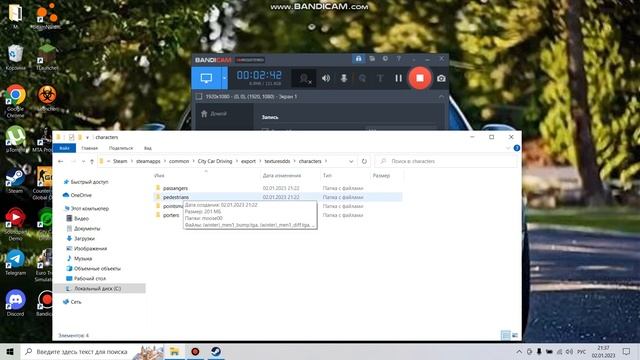640x360 pixels.
Task: Click export in the address breadcrumb
Action: point(248,161)
